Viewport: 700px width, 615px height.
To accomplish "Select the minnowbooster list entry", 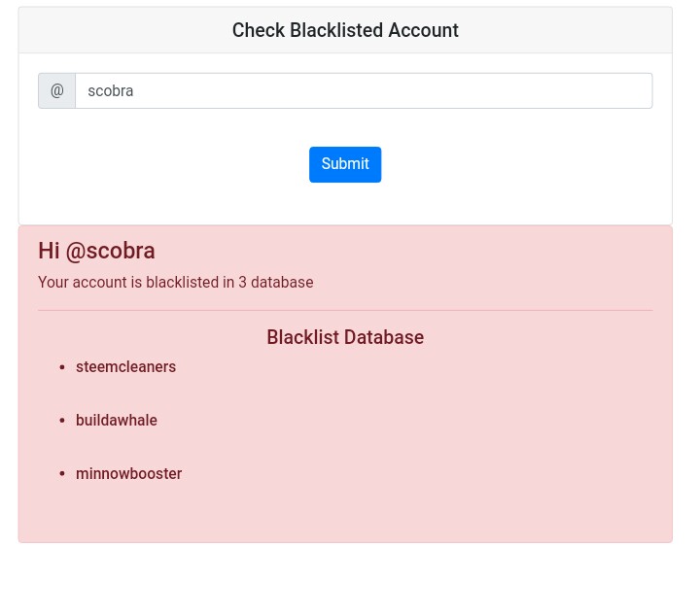I will click(128, 474).
